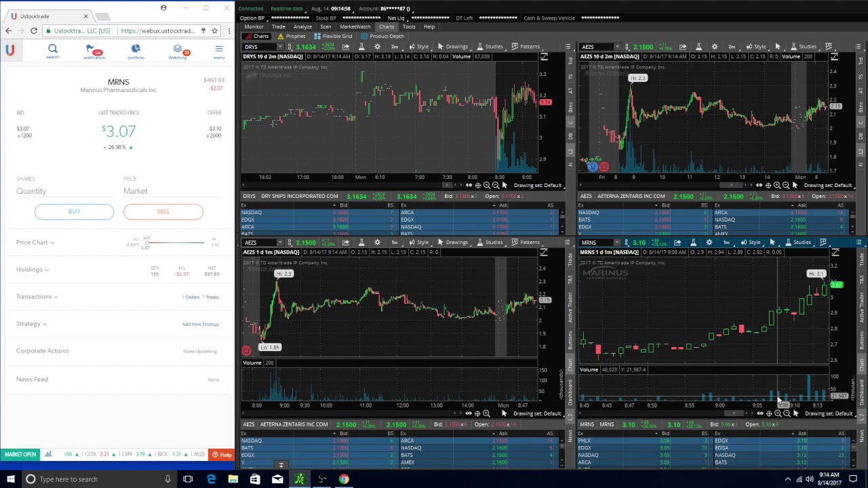Expand Strategy section
Image resolution: width=868 pixels, height=488 pixels.
point(32,323)
